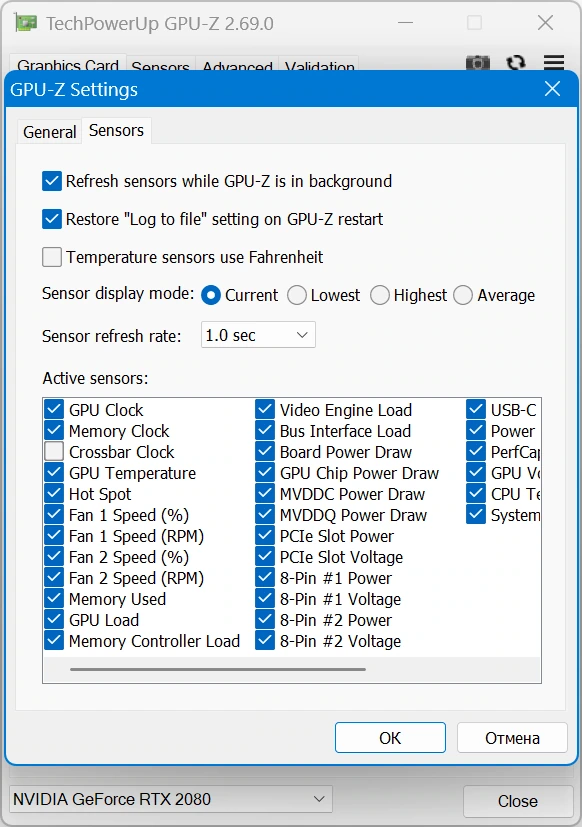Uncheck the CPU Te... sensor
The width and height of the screenshot is (582, 827).
(x=476, y=494)
